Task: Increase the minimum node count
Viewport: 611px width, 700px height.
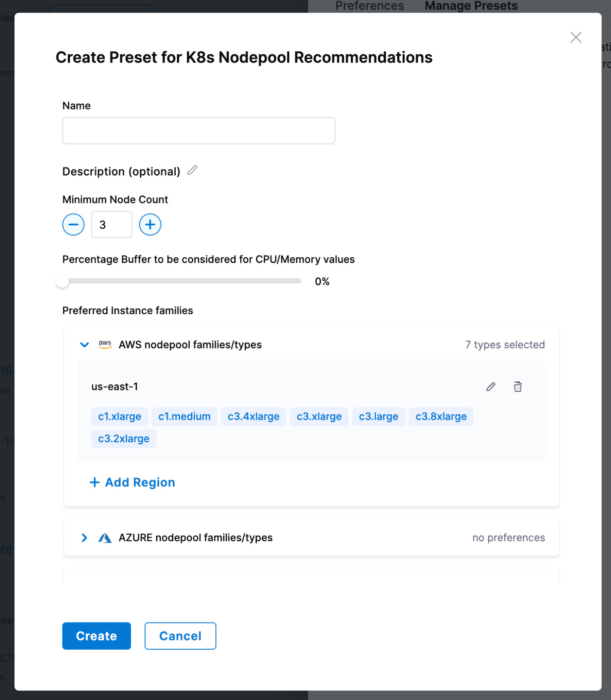Action: tap(150, 225)
